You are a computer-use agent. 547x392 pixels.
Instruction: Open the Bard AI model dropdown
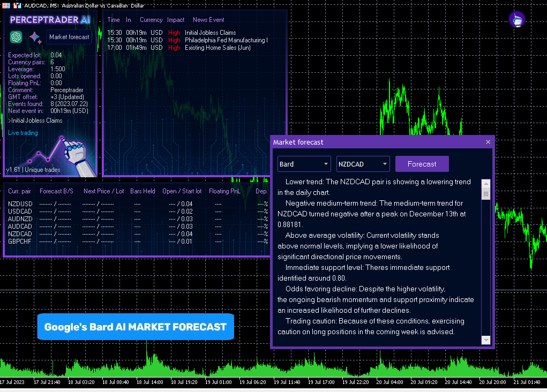pos(304,164)
